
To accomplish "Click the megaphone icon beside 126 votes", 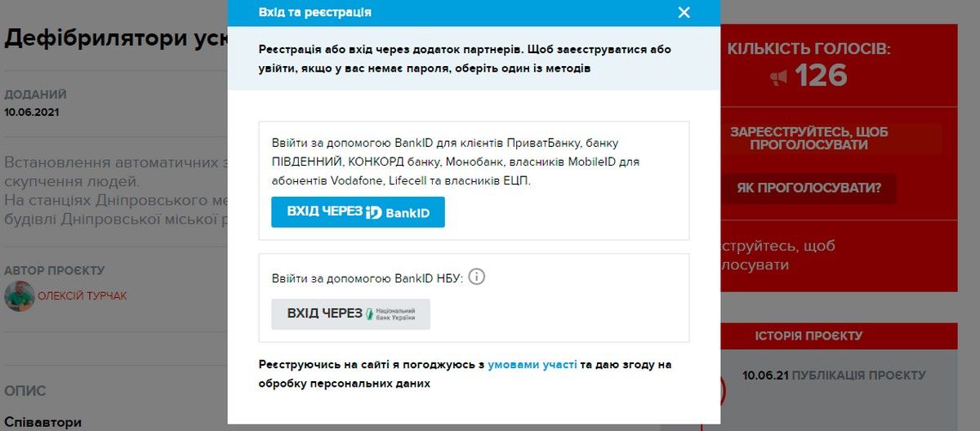I will point(778,78).
